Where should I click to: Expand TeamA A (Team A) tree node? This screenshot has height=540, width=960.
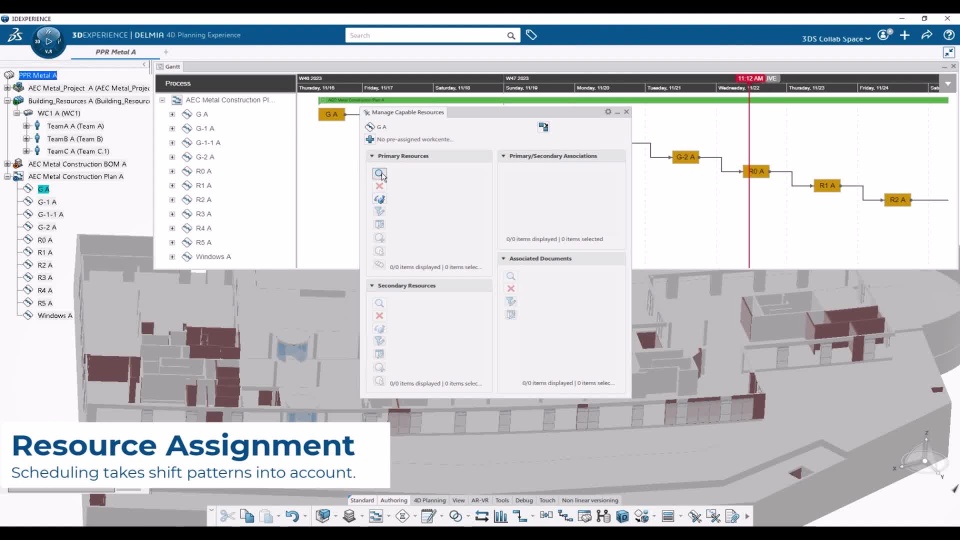(26, 126)
